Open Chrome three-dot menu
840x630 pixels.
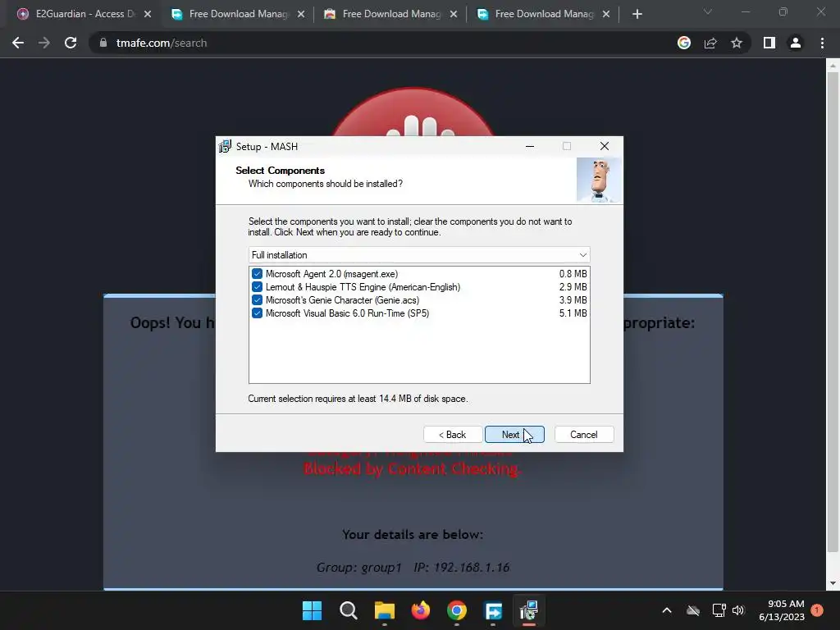click(x=822, y=43)
